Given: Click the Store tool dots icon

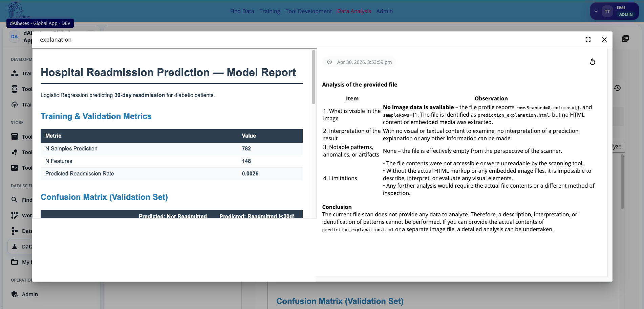Looking at the screenshot, I should click(x=15, y=152).
